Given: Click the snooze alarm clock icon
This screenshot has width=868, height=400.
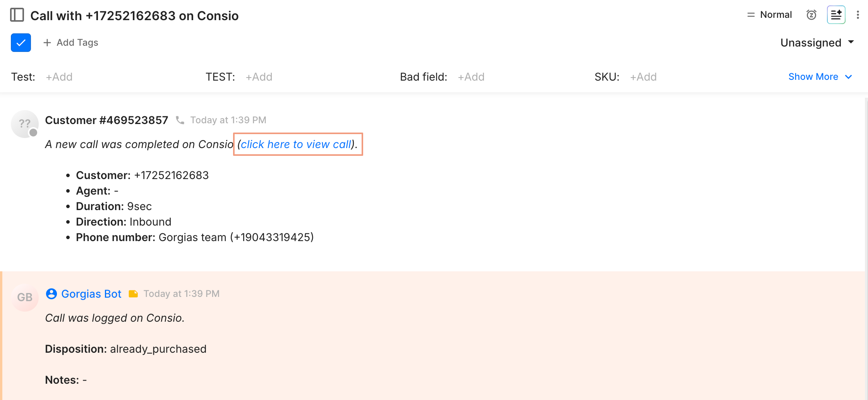Looking at the screenshot, I should [x=811, y=15].
